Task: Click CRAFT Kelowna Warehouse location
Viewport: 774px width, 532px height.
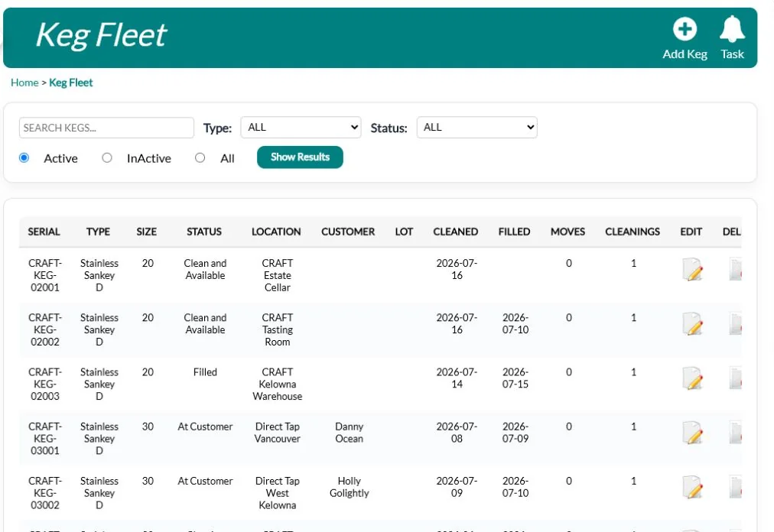Action: pyautogui.click(x=278, y=384)
